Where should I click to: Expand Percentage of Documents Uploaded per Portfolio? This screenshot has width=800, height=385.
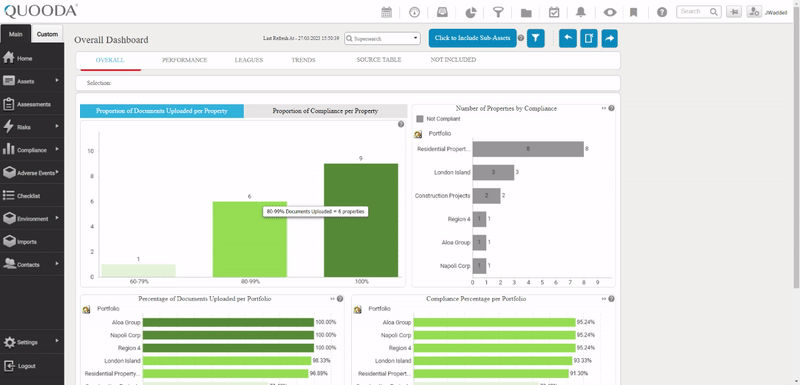[x=332, y=299]
